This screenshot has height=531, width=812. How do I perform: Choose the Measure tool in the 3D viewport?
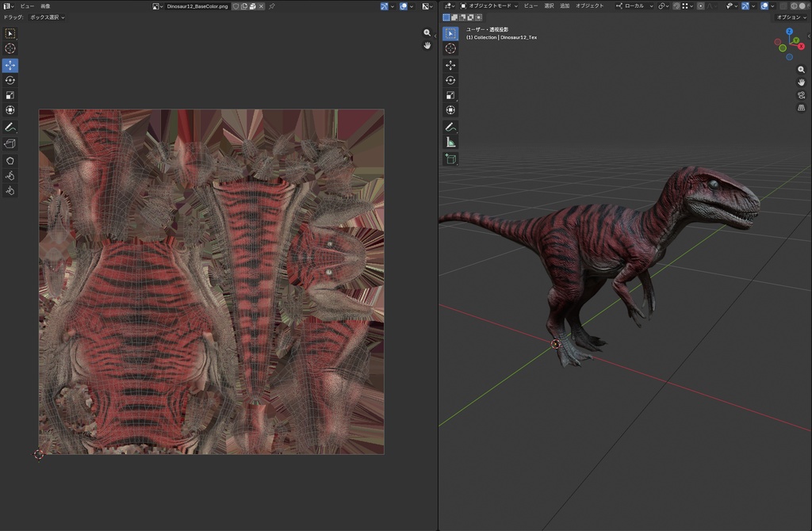(450, 143)
